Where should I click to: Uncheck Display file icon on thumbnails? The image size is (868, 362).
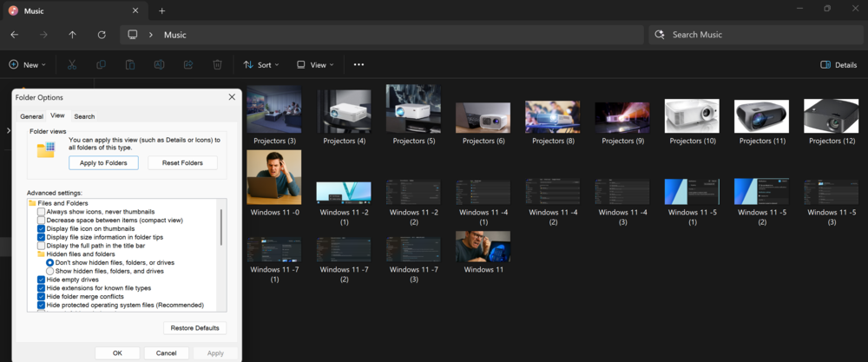(41, 228)
